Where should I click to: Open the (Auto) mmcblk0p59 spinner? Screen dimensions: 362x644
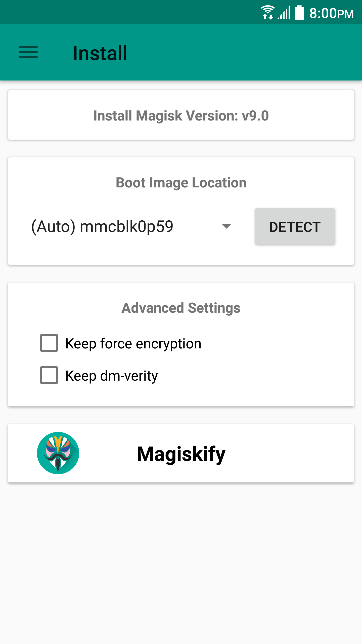coord(102,226)
